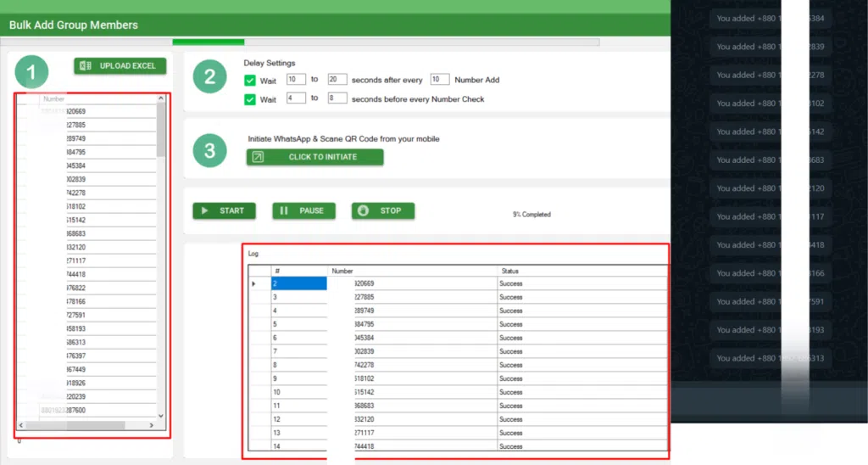This screenshot has height=465, width=868.
Task: Click the stop icon on the Stop button
Action: pyautogui.click(x=363, y=210)
